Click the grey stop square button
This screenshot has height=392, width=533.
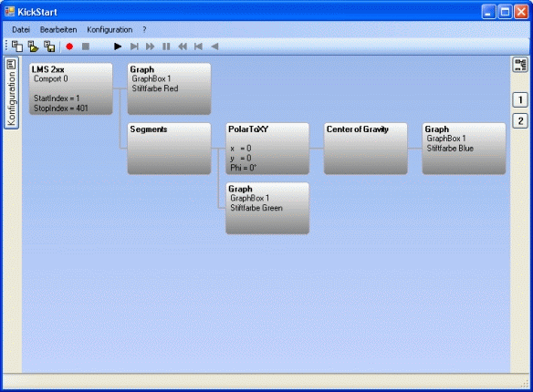tap(86, 46)
